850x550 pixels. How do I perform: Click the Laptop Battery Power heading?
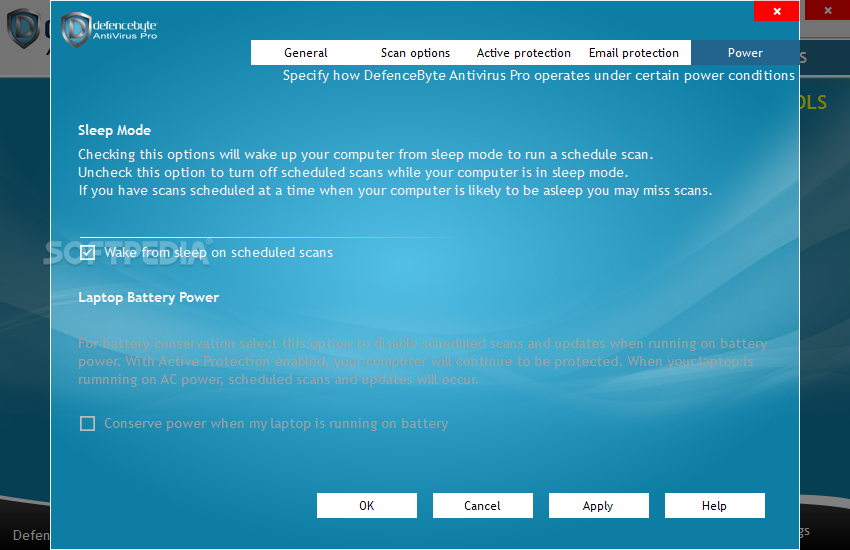coord(149,297)
